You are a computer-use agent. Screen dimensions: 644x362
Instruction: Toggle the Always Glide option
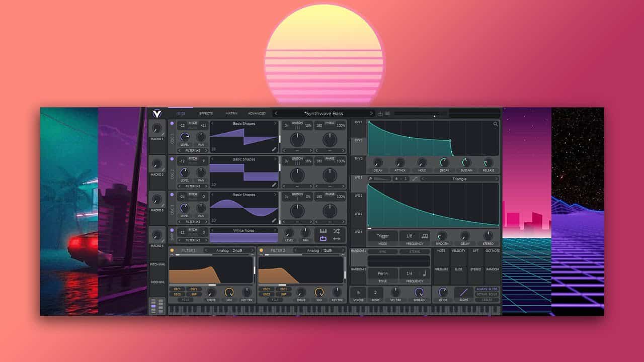pos(487,289)
